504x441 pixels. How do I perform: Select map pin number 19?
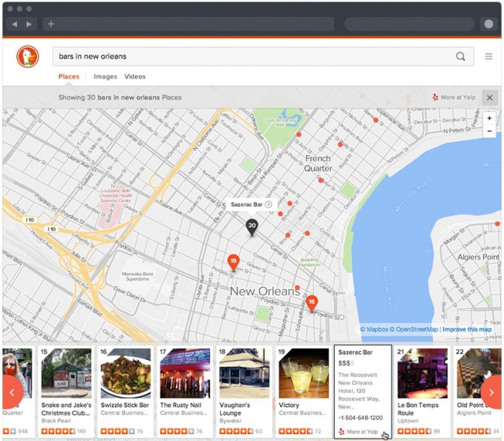[233, 263]
